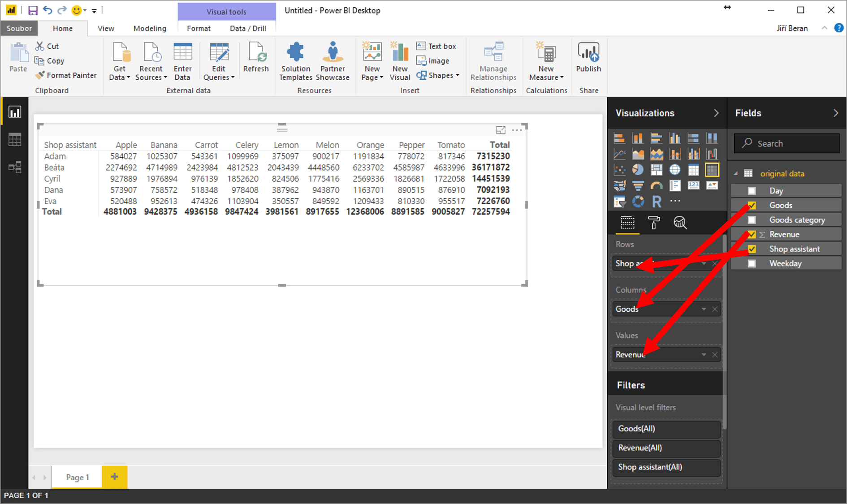This screenshot has height=504, width=847.
Task: Switch to the Modeling ribbon tab
Action: [150, 28]
